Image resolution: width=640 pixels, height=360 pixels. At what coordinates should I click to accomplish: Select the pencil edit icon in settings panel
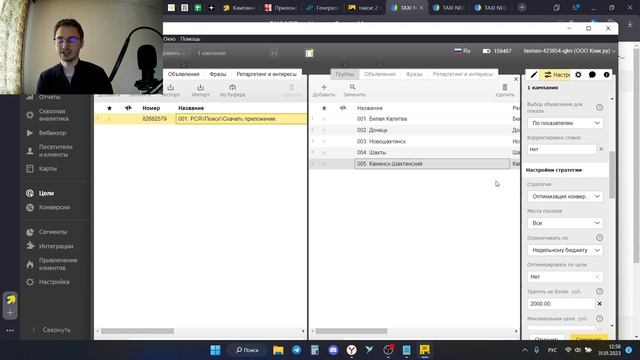pos(533,75)
